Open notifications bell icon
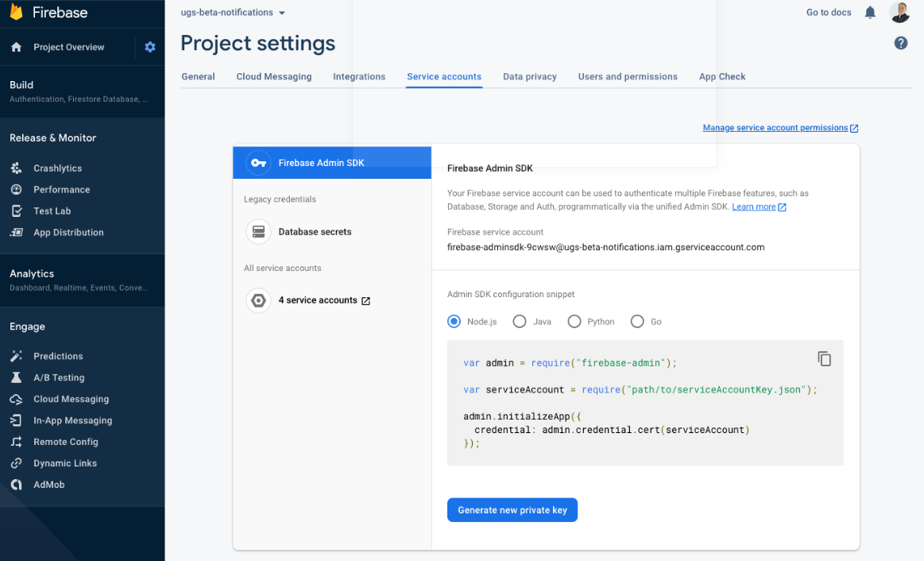924x561 pixels. click(x=870, y=13)
